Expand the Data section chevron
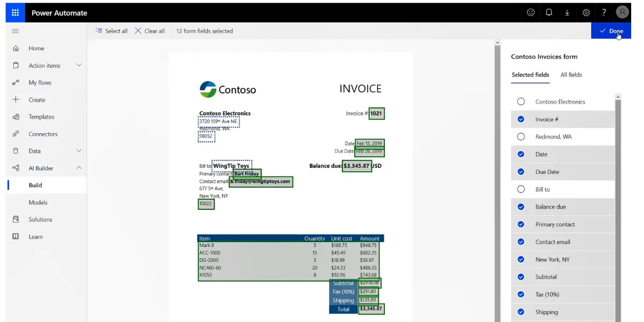644x322 pixels. (79, 151)
